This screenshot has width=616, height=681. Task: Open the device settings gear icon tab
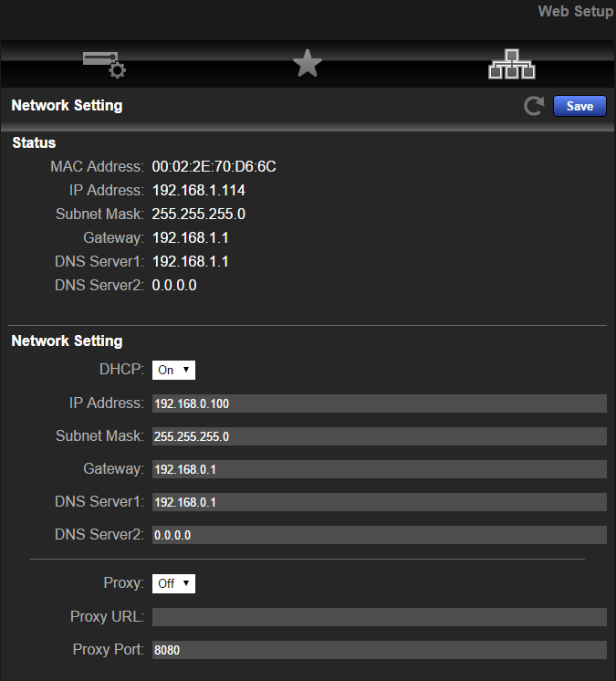pos(104,65)
